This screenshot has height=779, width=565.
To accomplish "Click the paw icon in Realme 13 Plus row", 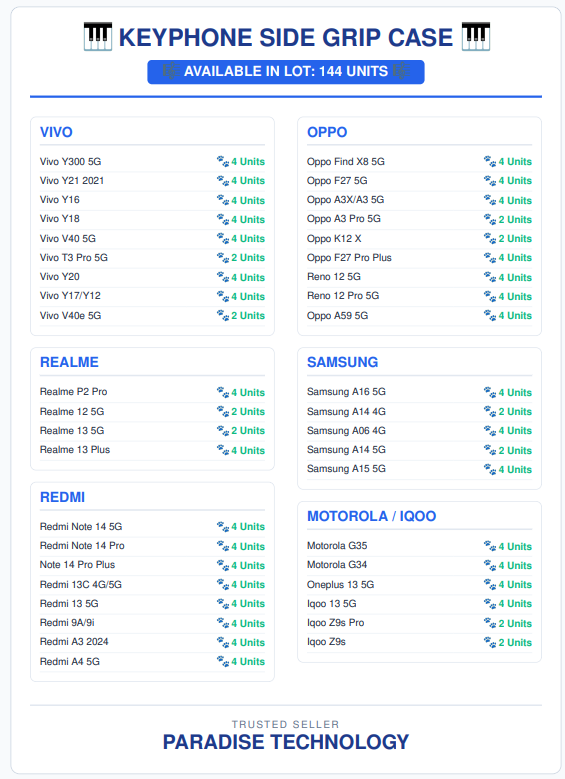I will (x=223, y=450).
